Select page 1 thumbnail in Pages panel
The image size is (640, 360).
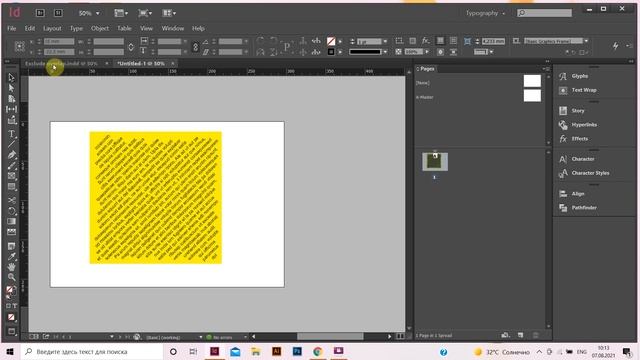[435, 162]
